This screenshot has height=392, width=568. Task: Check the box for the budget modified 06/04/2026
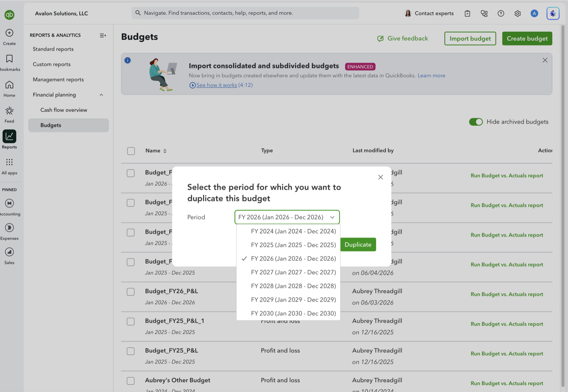131,262
